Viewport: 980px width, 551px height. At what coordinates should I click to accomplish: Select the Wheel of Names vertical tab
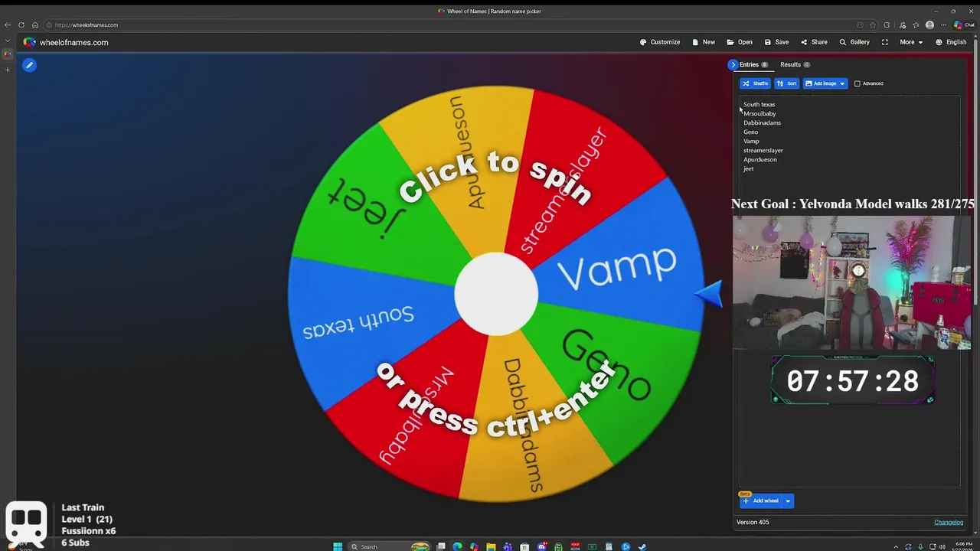point(8,54)
